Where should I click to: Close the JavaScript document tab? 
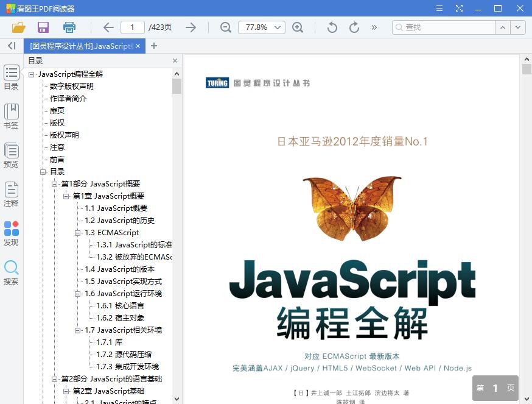(138, 46)
